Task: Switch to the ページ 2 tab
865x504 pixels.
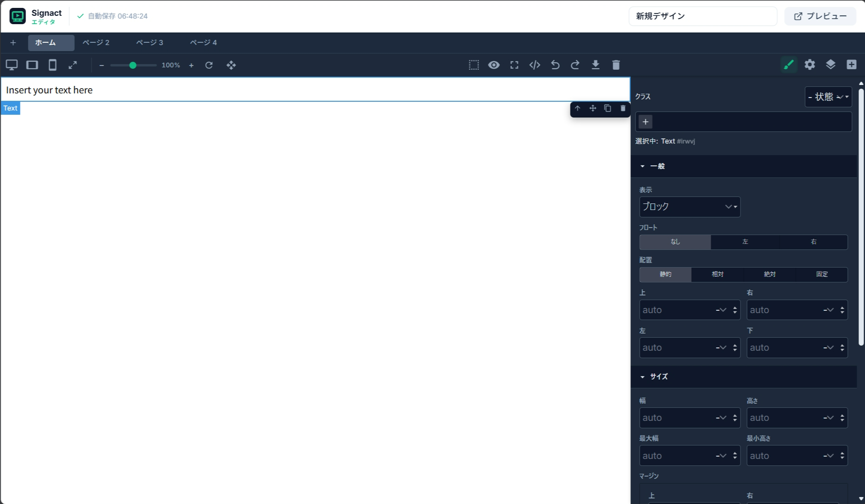Action: [x=96, y=43]
